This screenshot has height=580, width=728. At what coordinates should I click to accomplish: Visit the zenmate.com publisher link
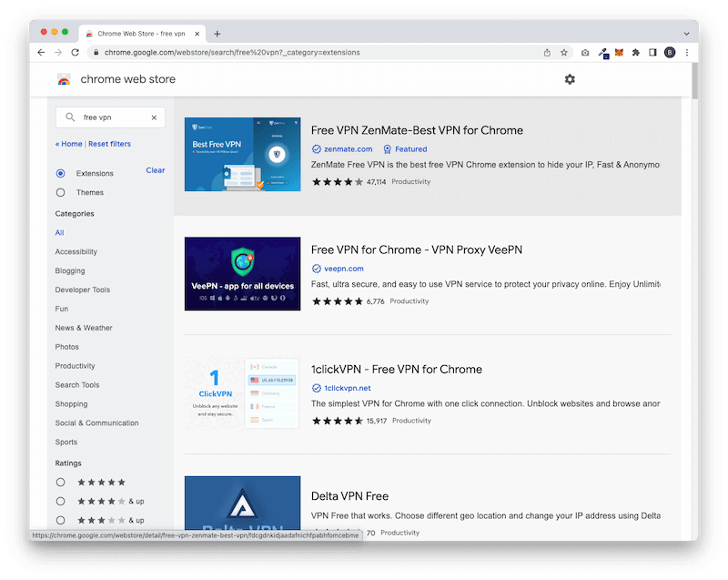[x=349, y=149]
